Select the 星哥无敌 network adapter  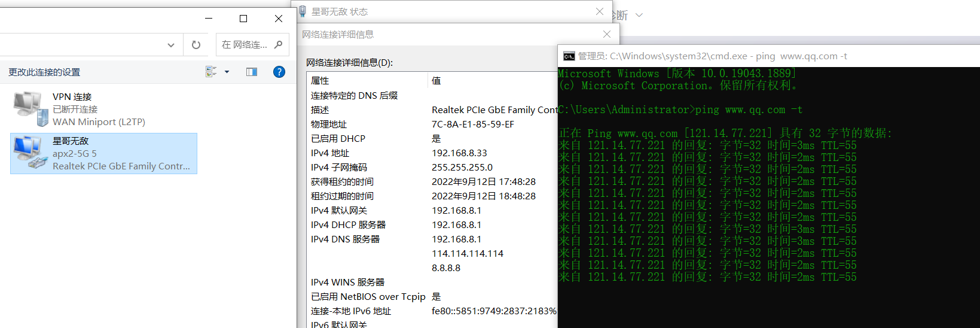(x=103, y=153)
